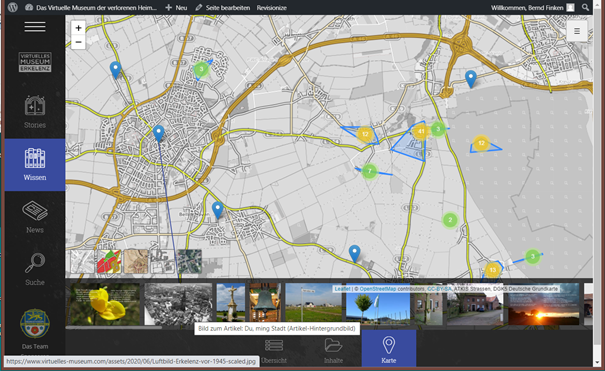Select the red-green land-use basemap thumbnail
Viewport: 605px width, 371px height.
coord(109,261)
